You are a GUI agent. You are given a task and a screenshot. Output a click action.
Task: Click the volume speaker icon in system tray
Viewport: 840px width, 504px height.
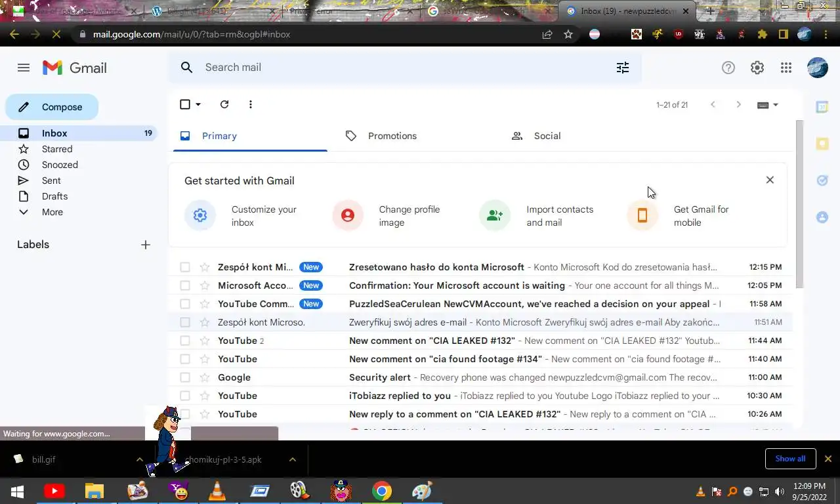pos(780,492)
